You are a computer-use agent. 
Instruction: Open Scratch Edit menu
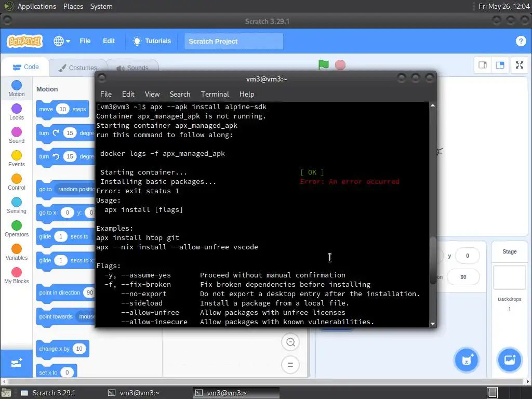coord(109,41)
